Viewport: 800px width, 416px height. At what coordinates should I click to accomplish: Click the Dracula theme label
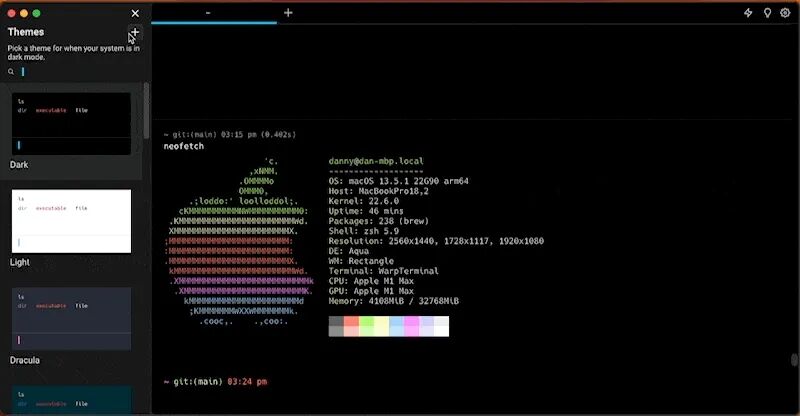pyautogui.click(x=24, y=360)
